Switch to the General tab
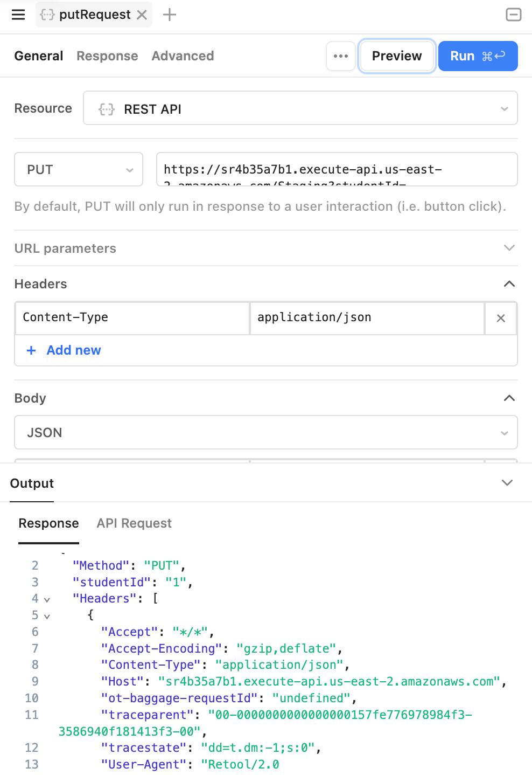This screenshot has height=775, width=532. 39,56
